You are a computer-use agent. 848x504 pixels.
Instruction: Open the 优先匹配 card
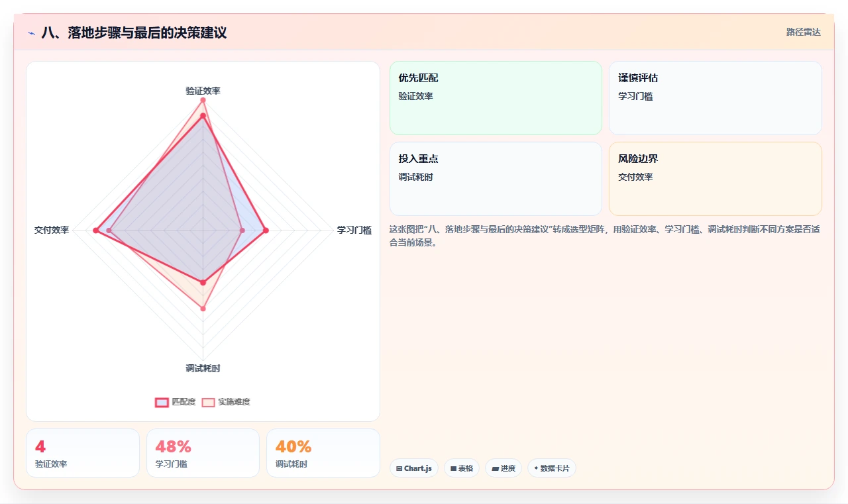click(496, 98)
